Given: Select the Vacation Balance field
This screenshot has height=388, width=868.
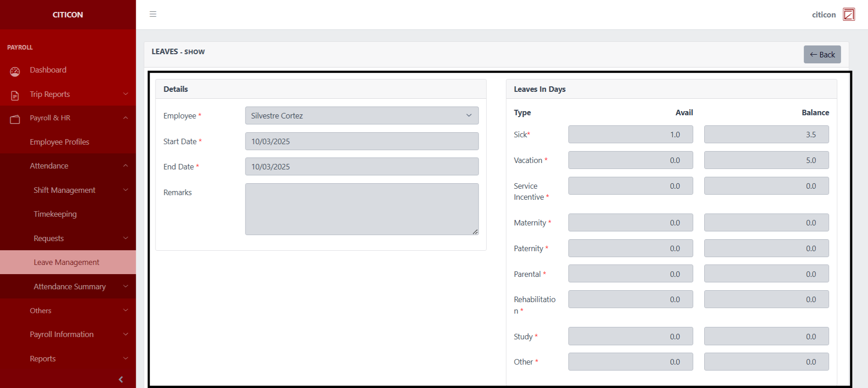Looking at the screenshot, I should coord(766,160).
